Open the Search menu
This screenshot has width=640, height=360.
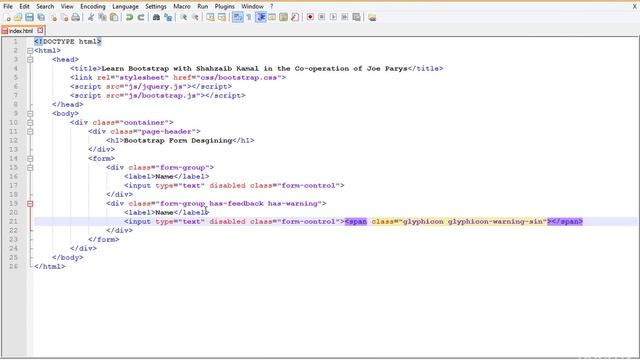[45, 7]
